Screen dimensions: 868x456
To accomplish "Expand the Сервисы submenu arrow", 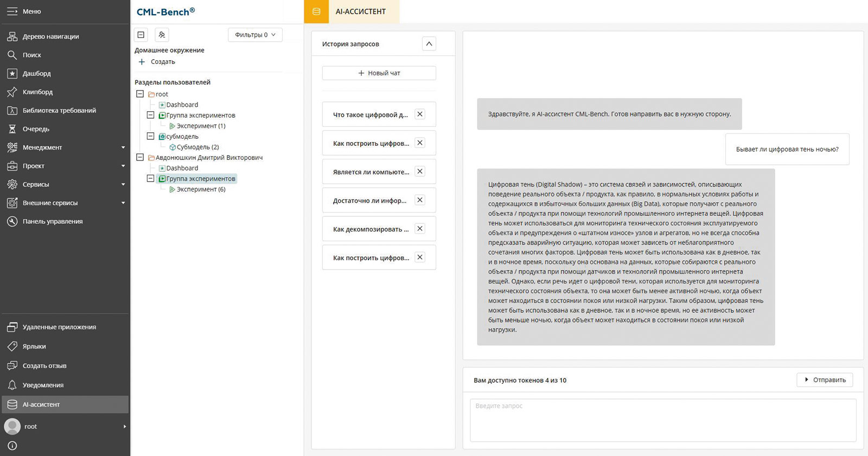I will [x=123, y=184].
